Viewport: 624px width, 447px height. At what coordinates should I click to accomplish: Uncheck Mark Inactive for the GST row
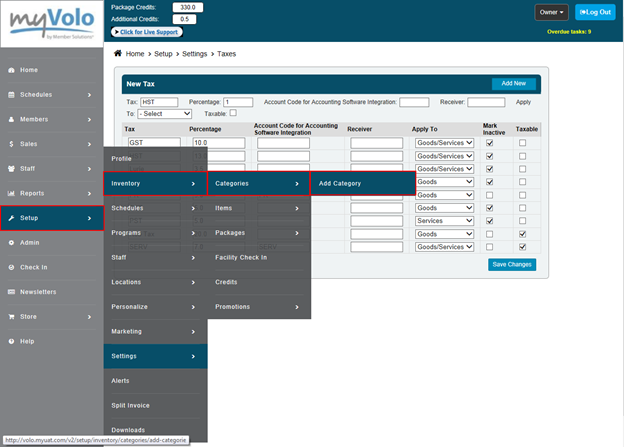[489, 143]
